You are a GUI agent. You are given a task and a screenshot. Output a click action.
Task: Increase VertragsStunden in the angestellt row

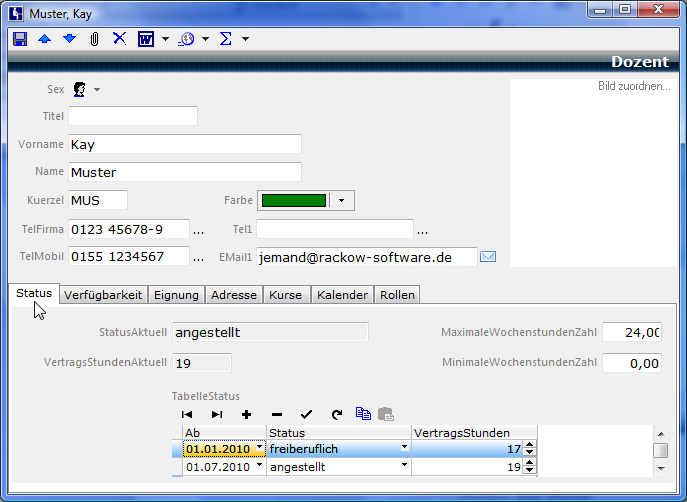coord(530,462)
